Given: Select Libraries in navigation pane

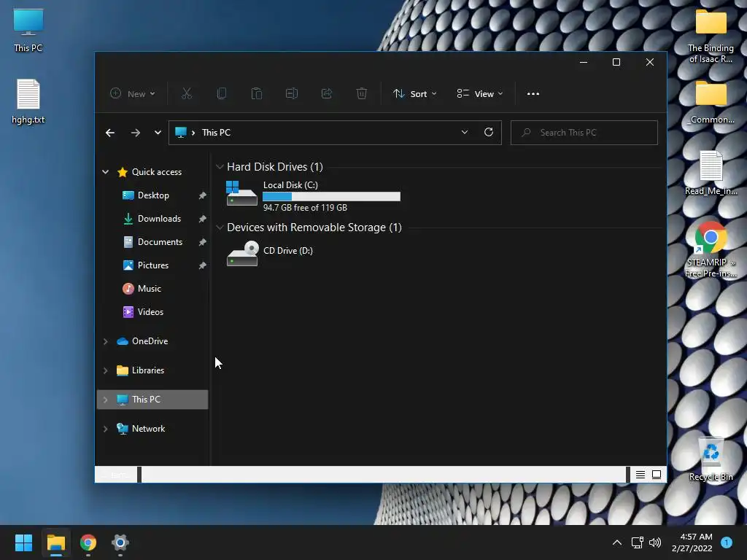Looking at the screenshot, I should pyautogui.click(x=147, y=370).
